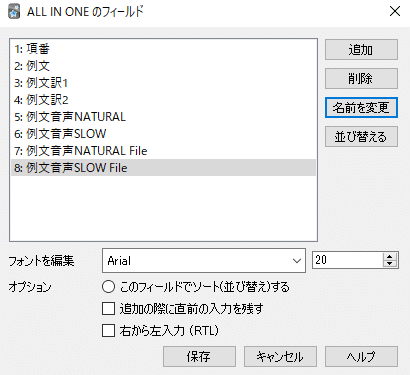Select field 4: 例文訳2
The image size is (410, 375).
tap(163, 100)
